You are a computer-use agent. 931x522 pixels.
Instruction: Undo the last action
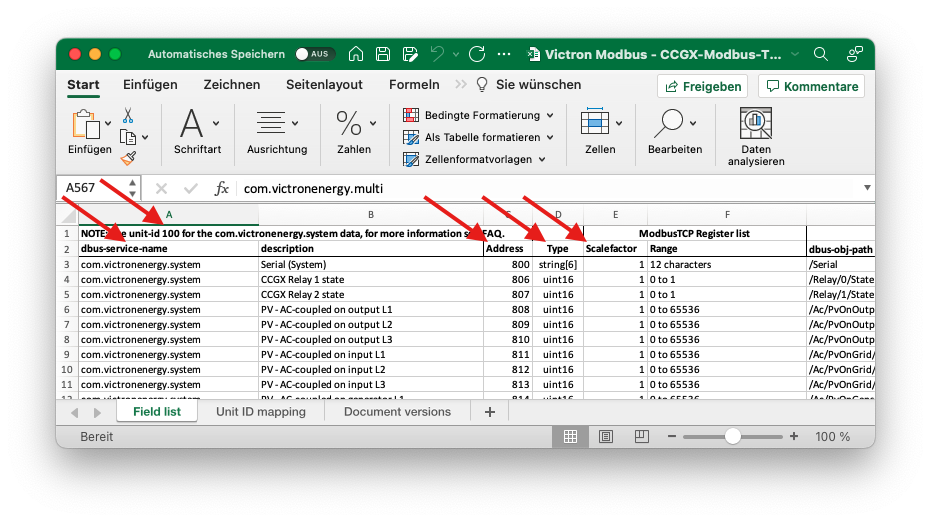[x=438, y=54]
